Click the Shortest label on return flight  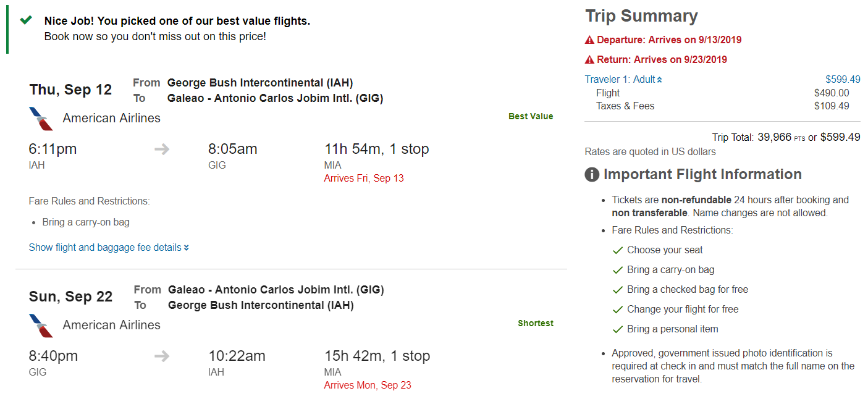point(536,324)
